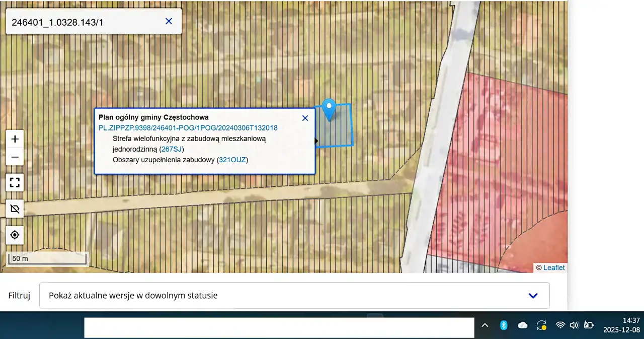Zoom in on the map
This screenshot has height=339, width=644.
[x=15, y=139]
